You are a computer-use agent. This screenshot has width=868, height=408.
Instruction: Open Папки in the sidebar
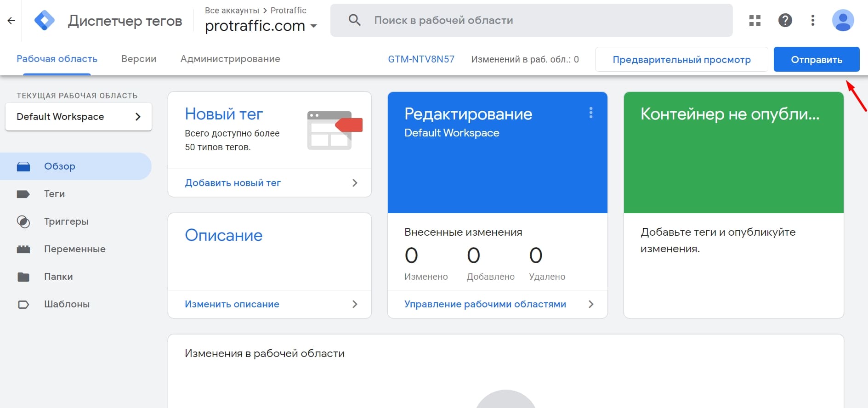(76, 277)
